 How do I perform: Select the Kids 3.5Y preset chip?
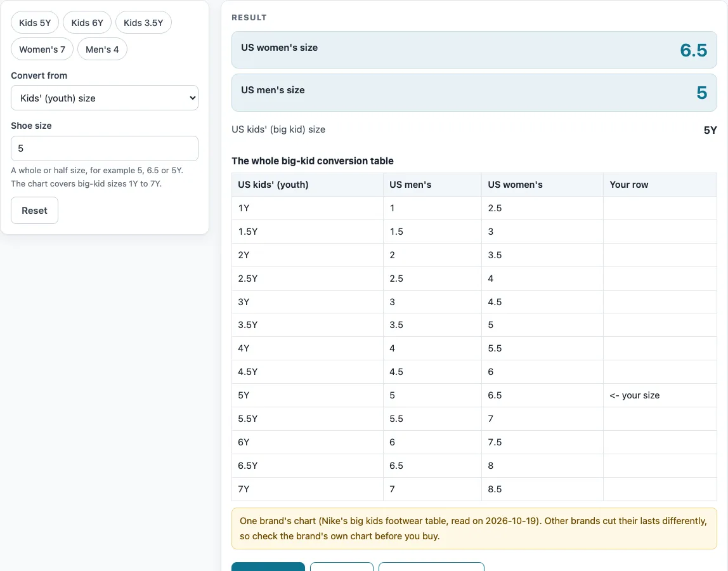pyautogui.click(x=143, y=22)
